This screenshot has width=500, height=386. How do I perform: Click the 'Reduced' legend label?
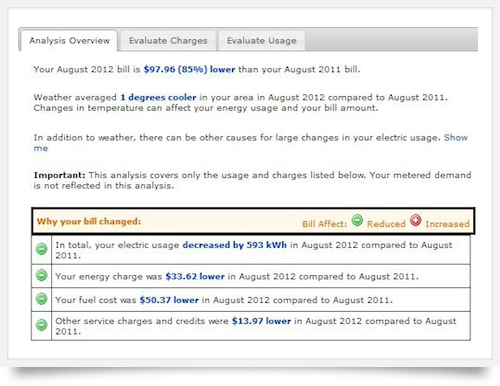coord(386,224)
